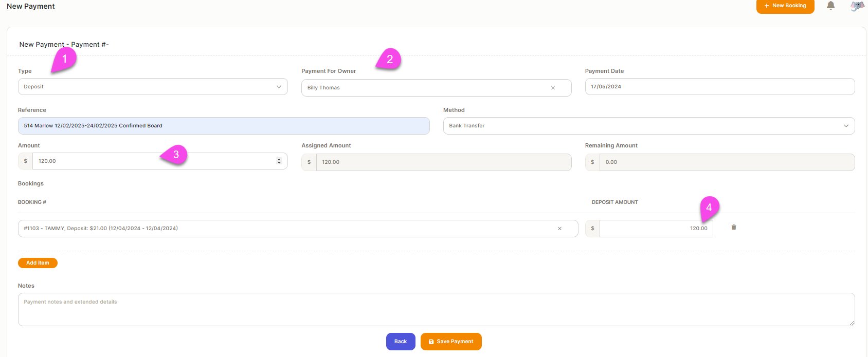Click the notification bell icon
868x357 pixels.
click(x=830, y=6)
